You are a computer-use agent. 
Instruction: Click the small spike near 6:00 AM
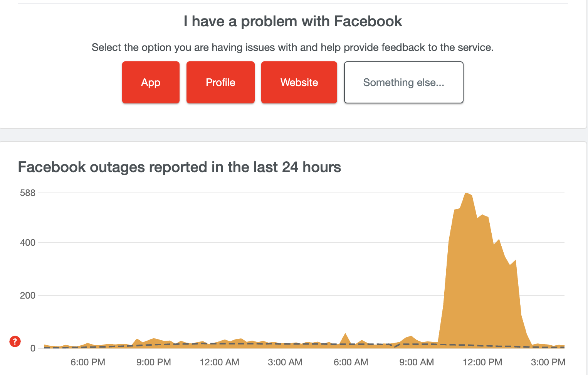[x=345, y=334]
